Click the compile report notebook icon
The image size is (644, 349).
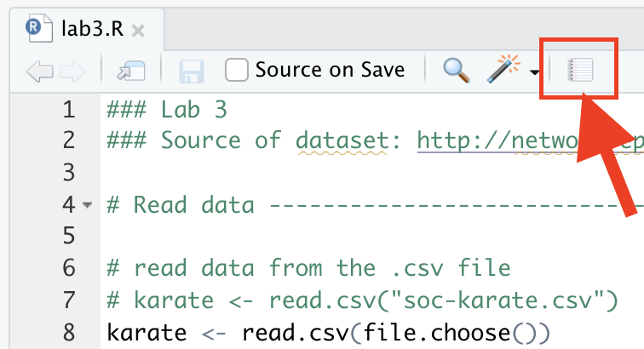579,70
